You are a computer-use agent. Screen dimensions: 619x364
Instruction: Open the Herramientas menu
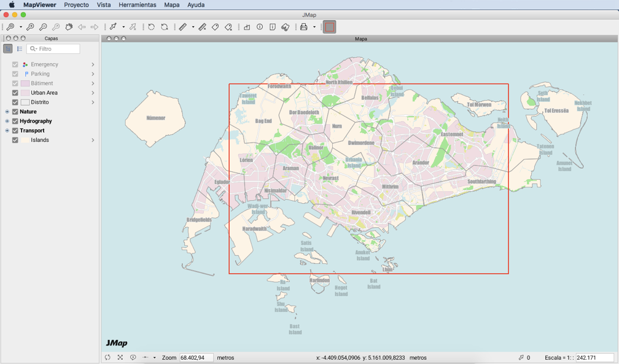[x=137, y=4]
